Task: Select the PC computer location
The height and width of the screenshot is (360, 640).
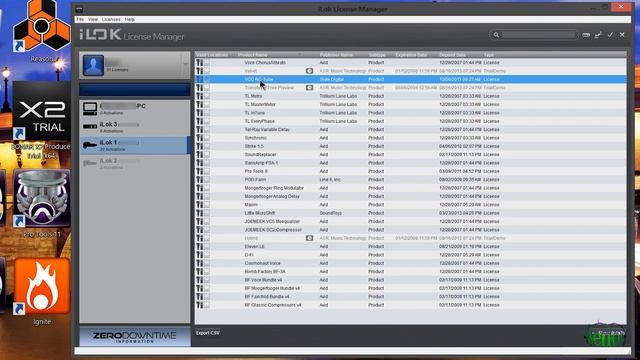Action: pos(134,109)
